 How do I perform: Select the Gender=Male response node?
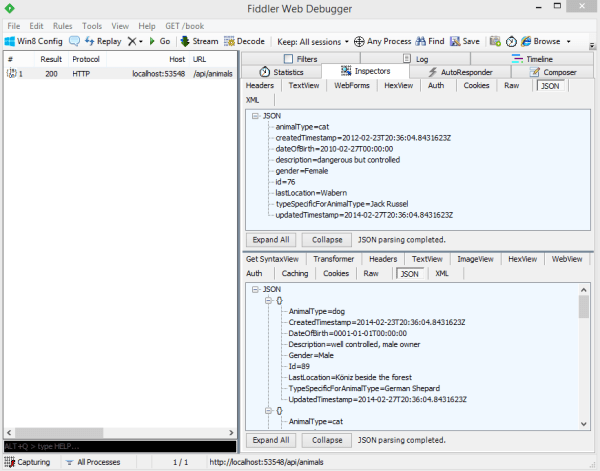[x=311, y=355]
